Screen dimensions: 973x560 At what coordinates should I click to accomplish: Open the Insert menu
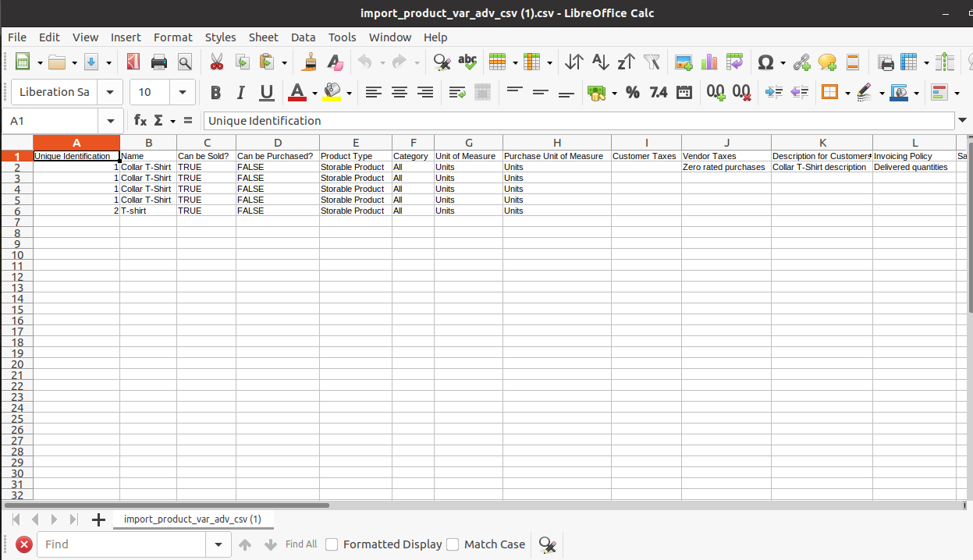pos(126,37)
